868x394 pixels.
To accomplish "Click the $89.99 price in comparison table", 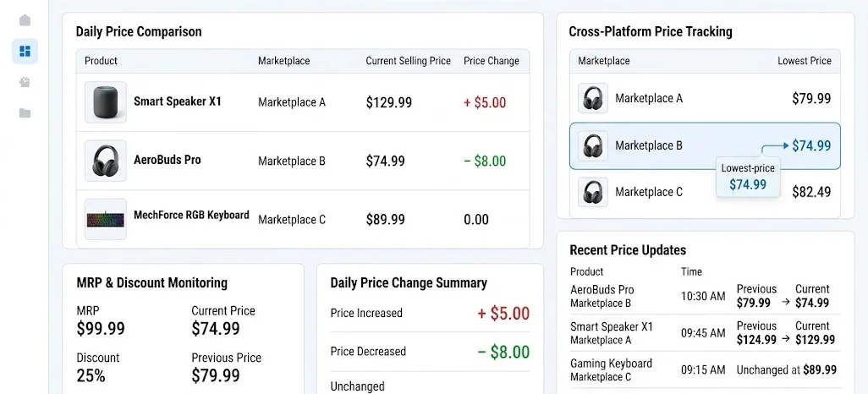I will (x=385, y=220).
